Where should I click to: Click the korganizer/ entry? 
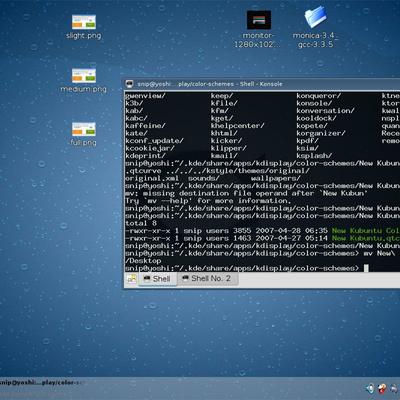point(321,133)
